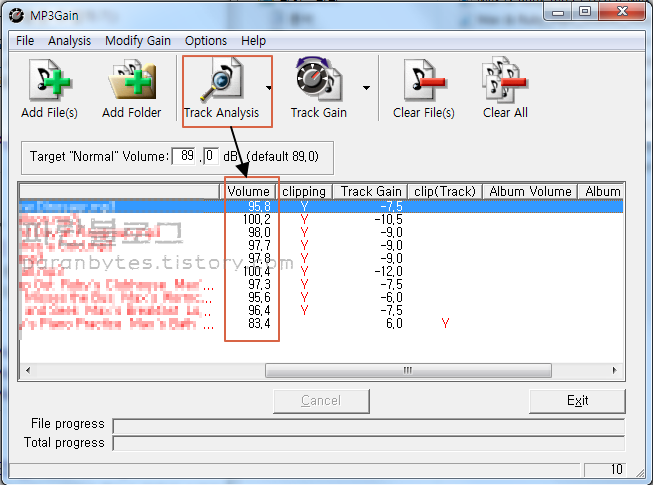Expand the Track Gain dropdown arrow

pos(366,88)
